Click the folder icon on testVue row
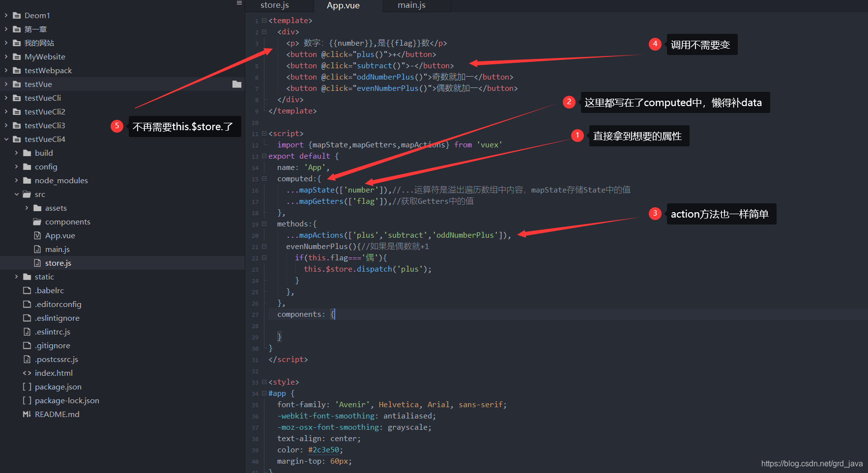This screenshot has width=868, height=473. point(237,84)
